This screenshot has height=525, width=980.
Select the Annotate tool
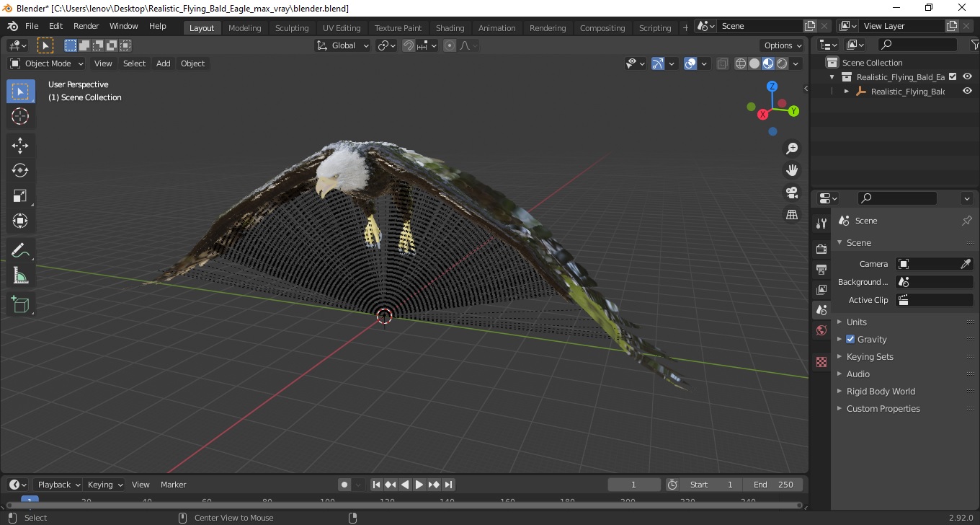coord(20,250)
